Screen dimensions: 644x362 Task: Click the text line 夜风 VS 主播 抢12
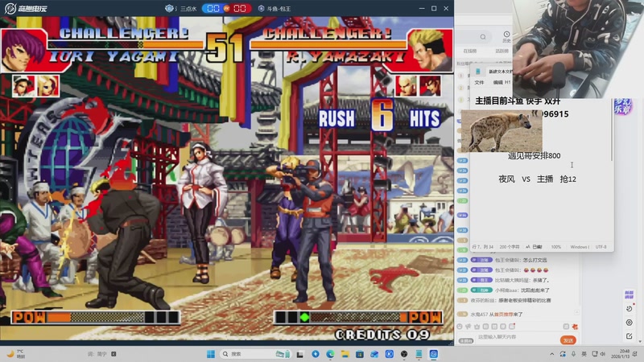537,179
